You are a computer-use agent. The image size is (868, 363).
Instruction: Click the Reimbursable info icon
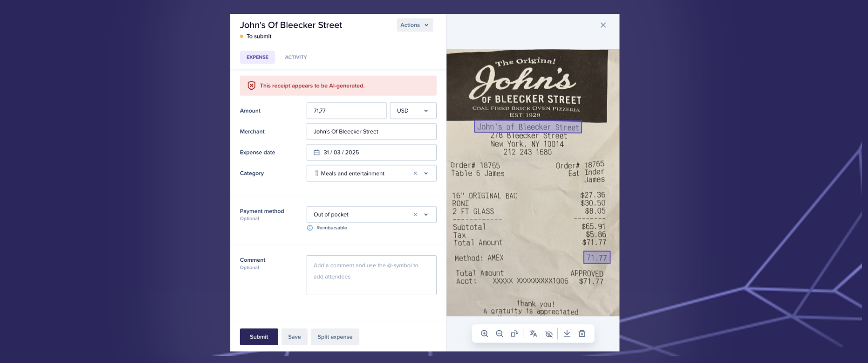click(310, 228)
